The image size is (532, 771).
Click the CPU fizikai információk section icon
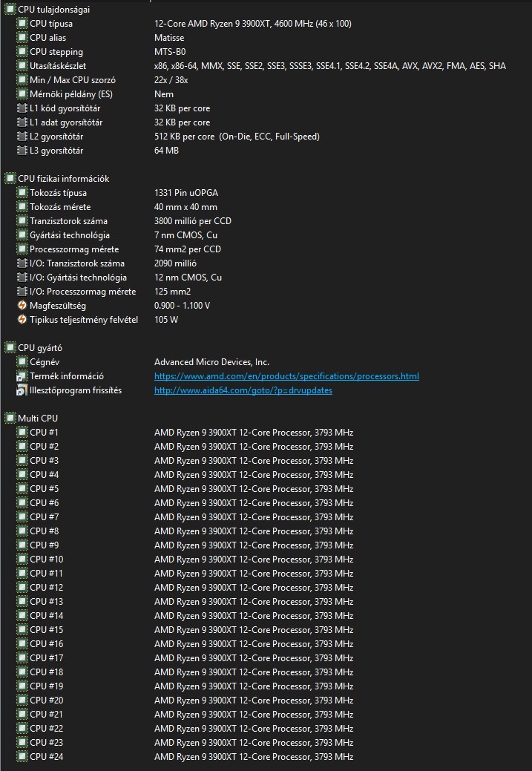(x=10, y=179)
